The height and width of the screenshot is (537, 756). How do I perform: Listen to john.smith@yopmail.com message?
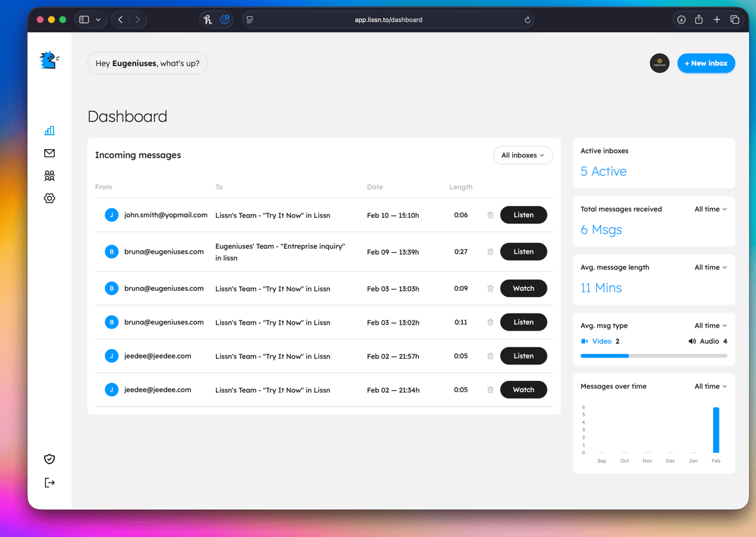pos(524,215)
